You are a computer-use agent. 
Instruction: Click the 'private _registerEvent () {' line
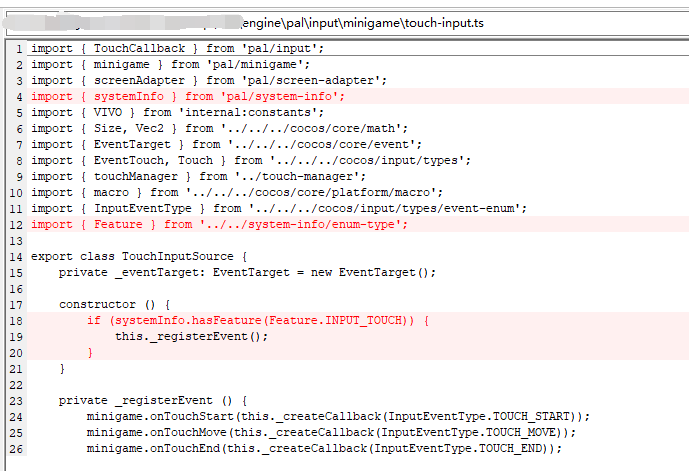(x=153, y=401)
